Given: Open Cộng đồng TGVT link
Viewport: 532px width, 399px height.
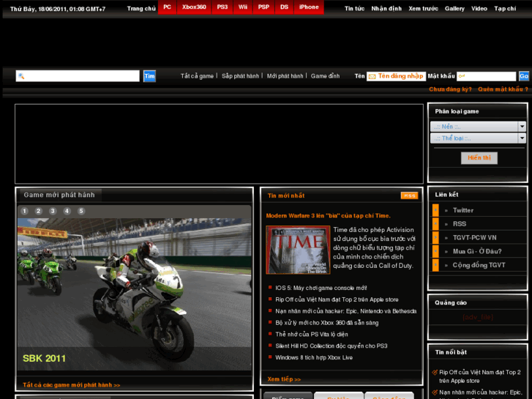Looking at the screenshot, I should [479, 265].
